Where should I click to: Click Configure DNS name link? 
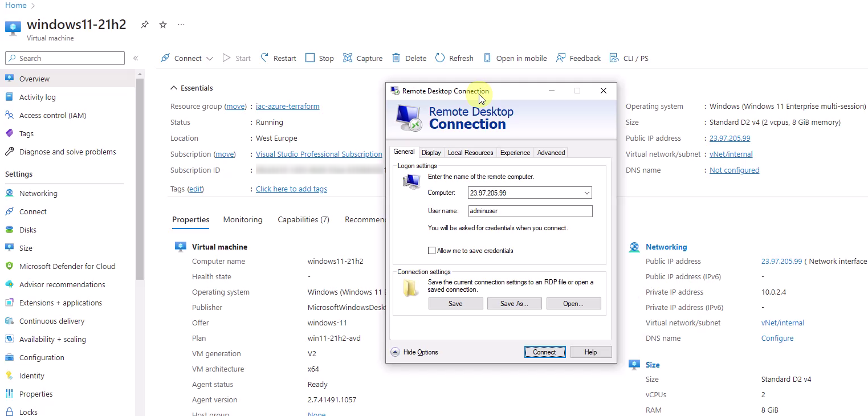777,338
